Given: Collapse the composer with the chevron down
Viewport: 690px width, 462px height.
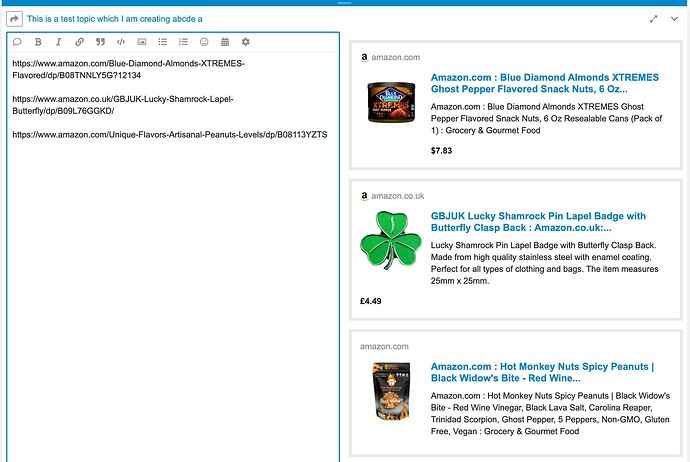Looking at the screenshot, I should tap(675, 19).
